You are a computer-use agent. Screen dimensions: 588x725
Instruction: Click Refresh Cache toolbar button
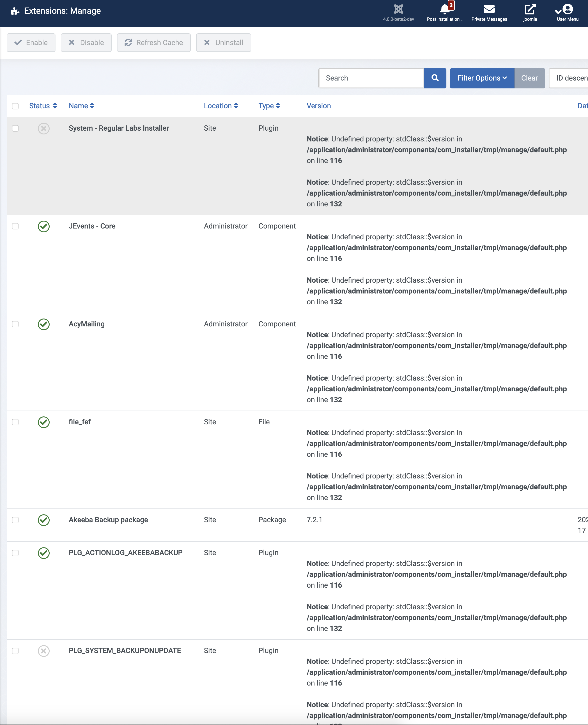[154, 43]
